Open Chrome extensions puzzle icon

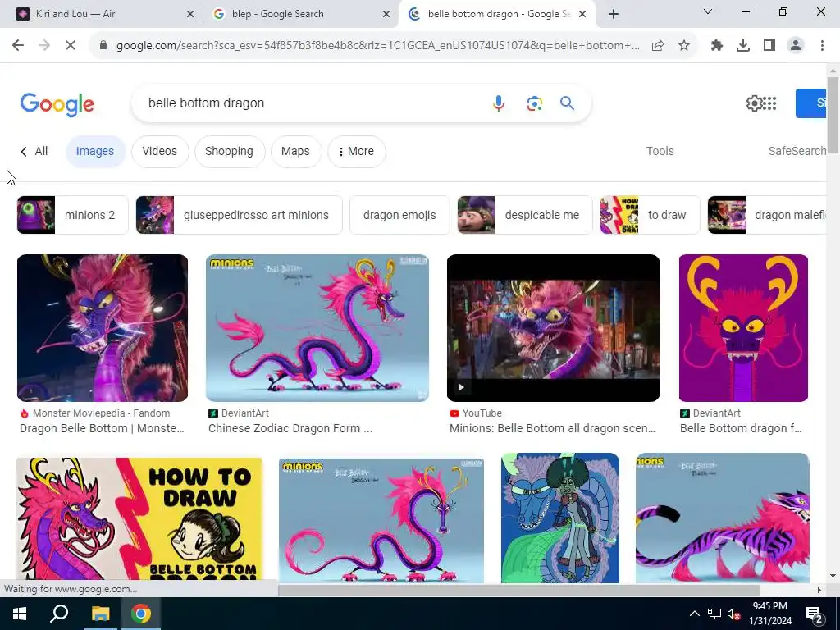point(716,46)
